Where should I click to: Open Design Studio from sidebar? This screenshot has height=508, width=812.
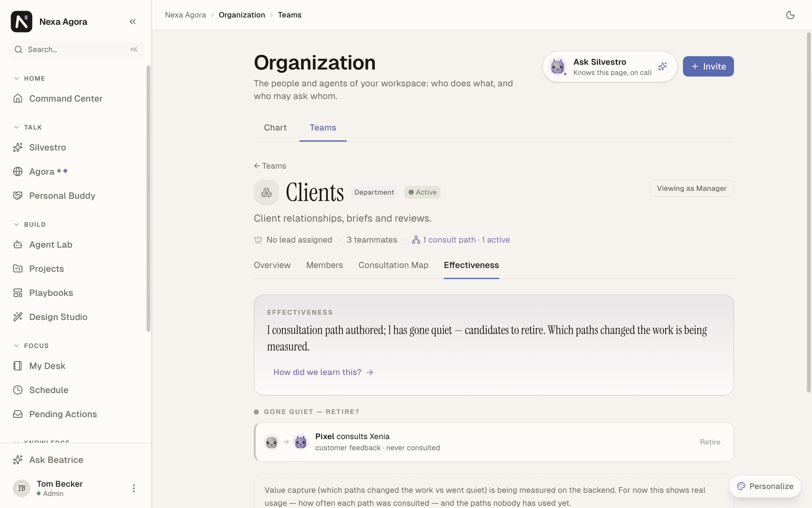[76, 317]
